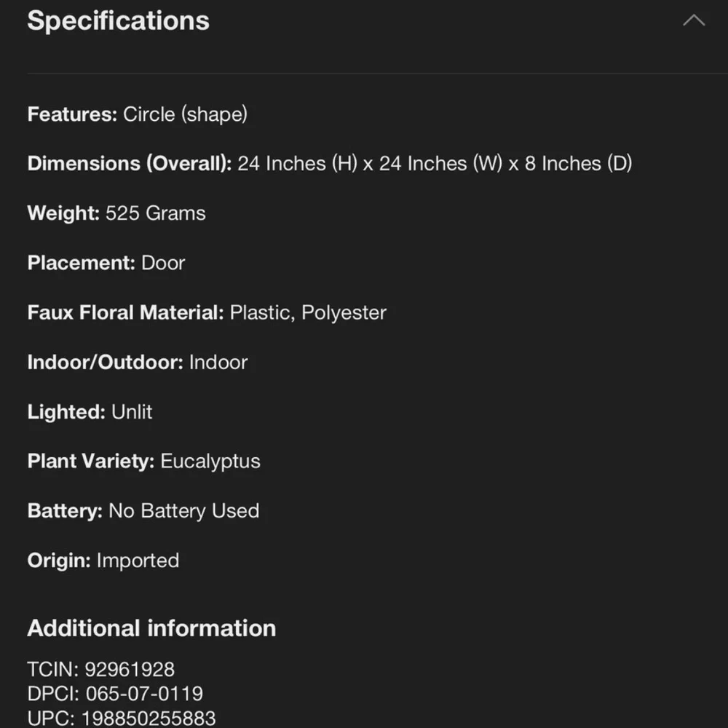This screenshot has height=728, width=728.
Task: Click the 24 Inches (W) dimension value
Action: pyautogui.click(x=440, y=163)
